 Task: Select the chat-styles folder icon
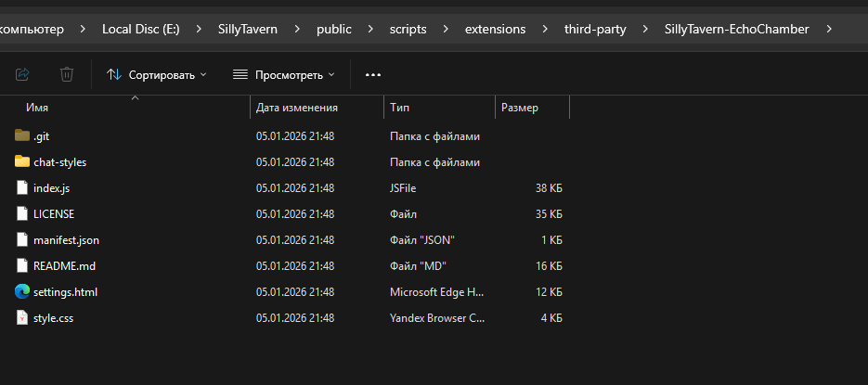point(23,161)
